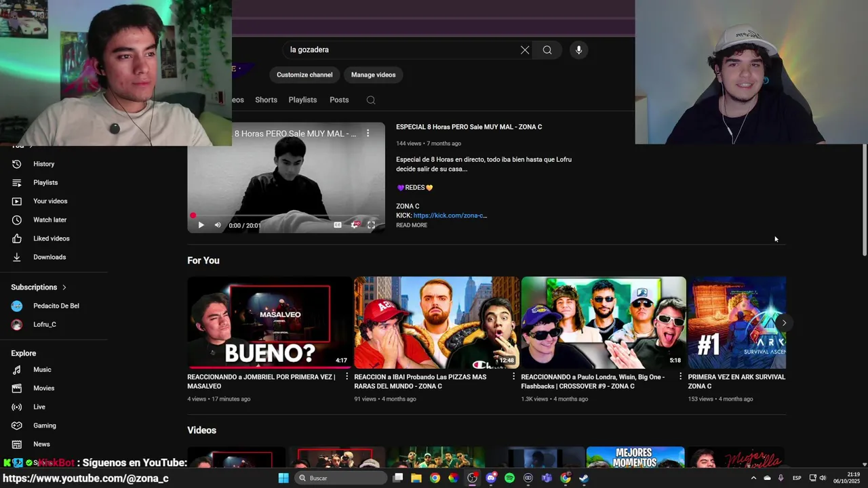Switch to the Shorts tab

(x=266, y=100)
